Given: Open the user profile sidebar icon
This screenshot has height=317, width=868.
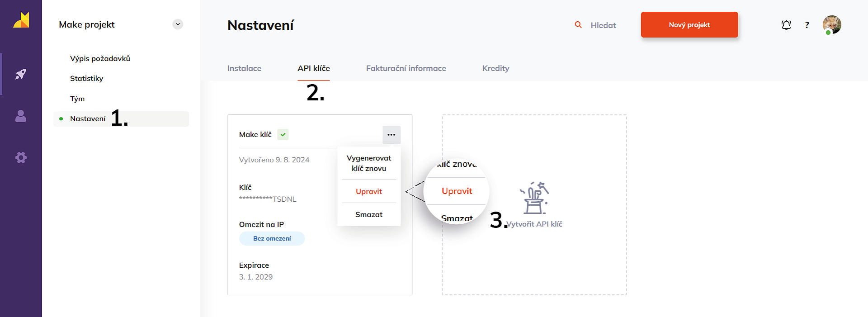Looking at the screenshot, I should [x=21, y=116].
